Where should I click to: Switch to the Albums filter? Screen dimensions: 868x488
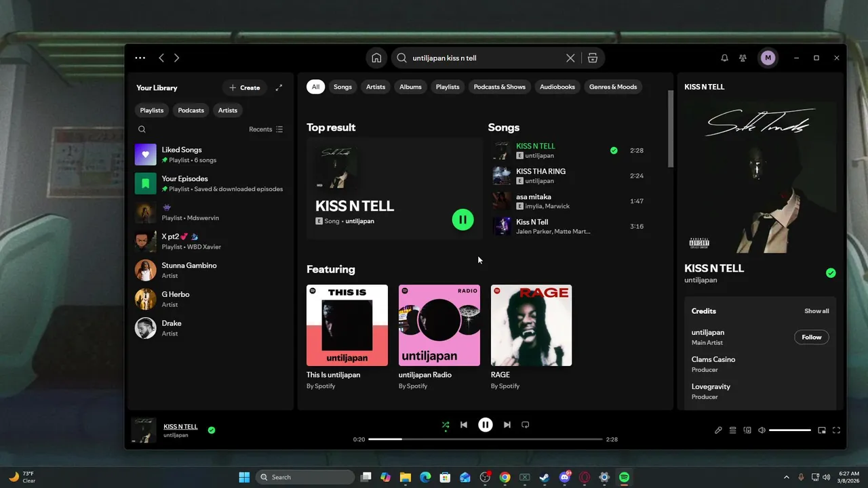pyautogui.click(x=410, y=87)
